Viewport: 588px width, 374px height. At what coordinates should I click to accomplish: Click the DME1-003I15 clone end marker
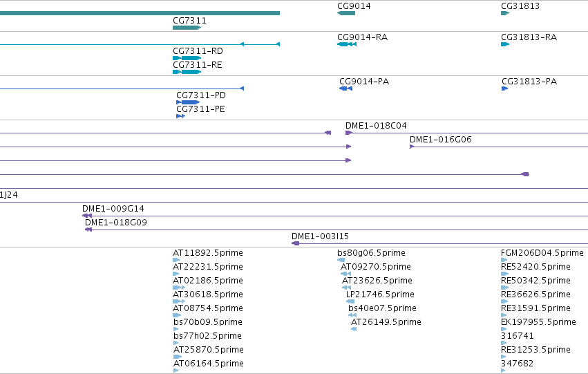[296, 243]
